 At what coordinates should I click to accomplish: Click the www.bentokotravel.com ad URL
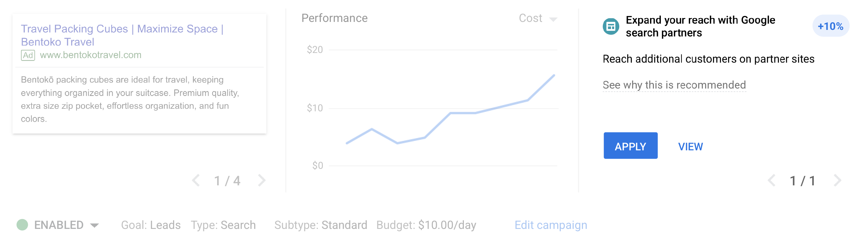[90, 55]
